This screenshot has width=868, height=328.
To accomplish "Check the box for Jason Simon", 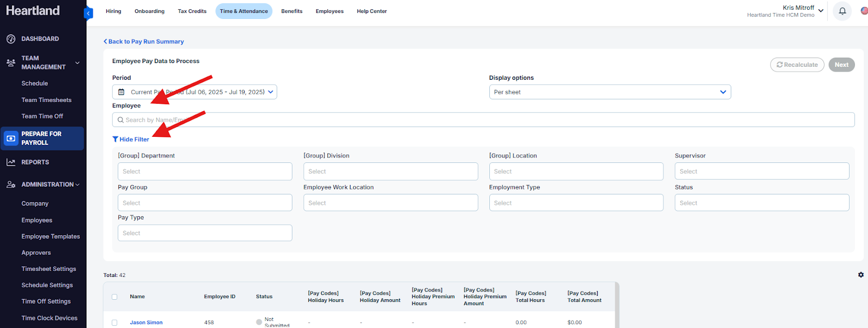I will click(114, 323).
